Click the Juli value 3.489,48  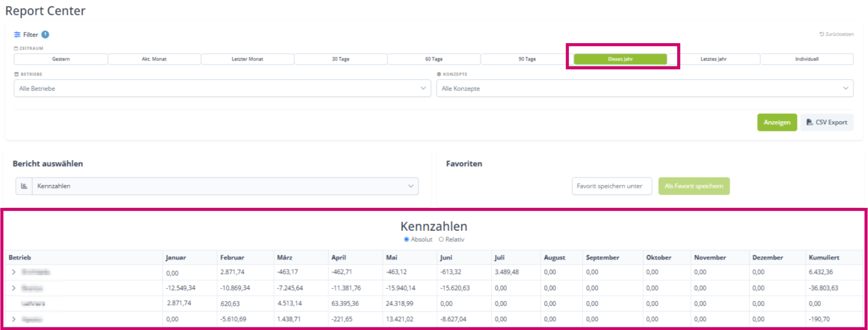coord(507,272)
